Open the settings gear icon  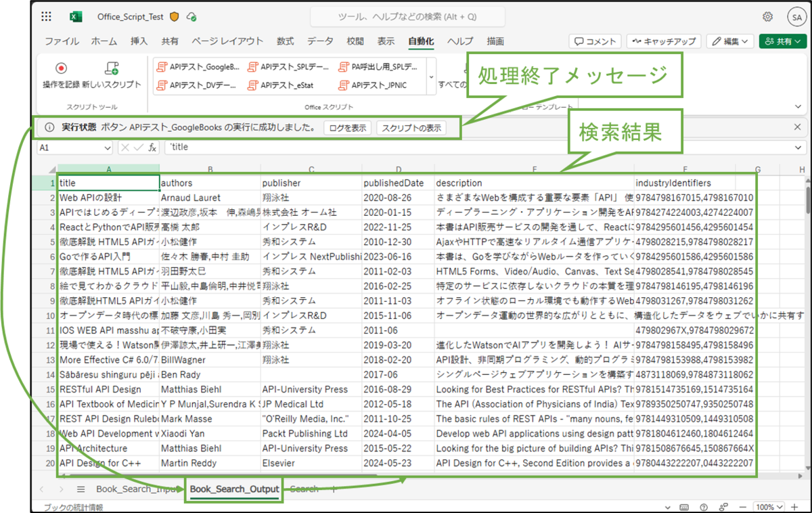(768, 17)
